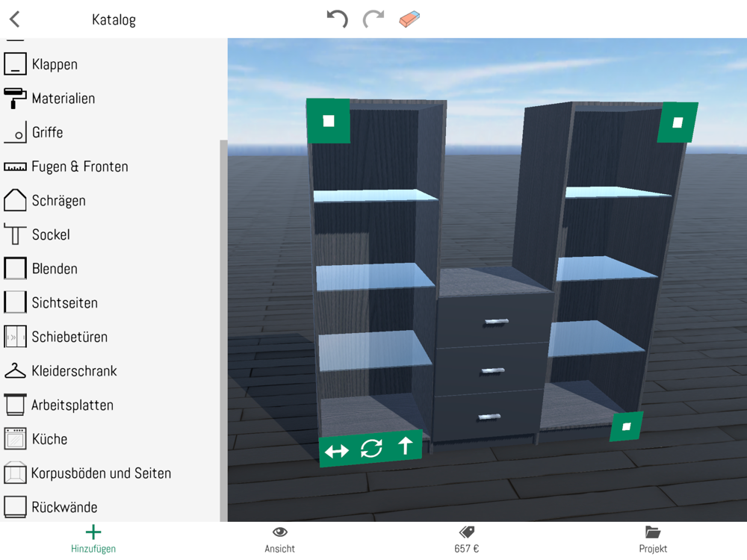Click the Fugen & Fronten ruler icon
Viewport: 747px width, 560px height.
coord(15,167)
